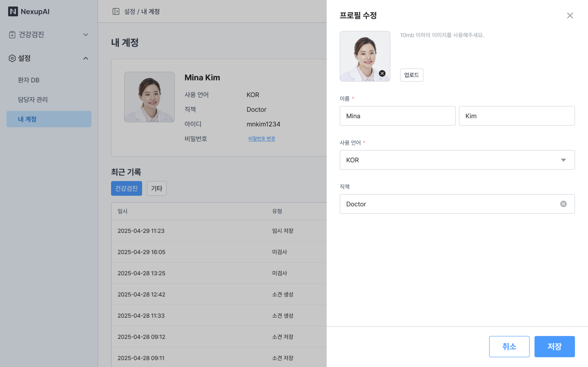Open 담당자 관리 in sidebar
The image size is (588, 367).
33,99
